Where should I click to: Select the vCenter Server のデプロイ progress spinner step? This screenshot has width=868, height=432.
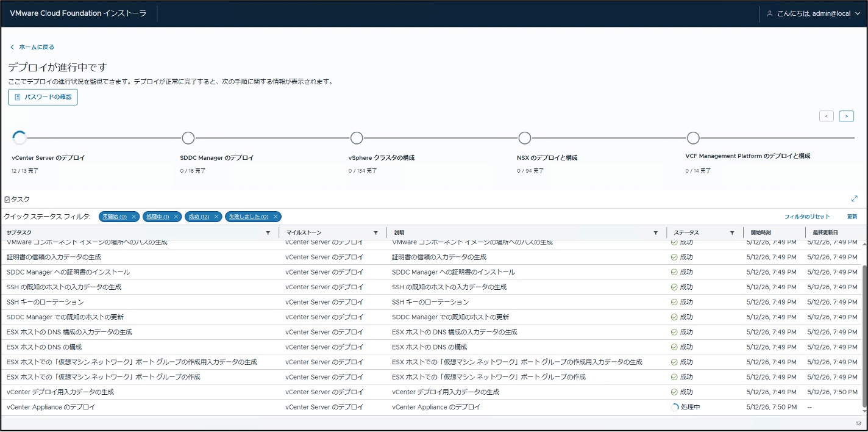20,138
